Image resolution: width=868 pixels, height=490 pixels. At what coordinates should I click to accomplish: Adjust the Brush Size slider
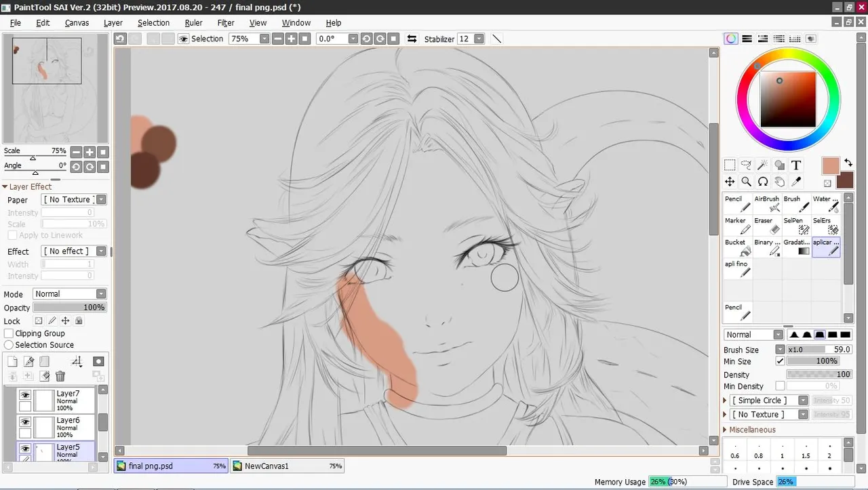point(819,350)
